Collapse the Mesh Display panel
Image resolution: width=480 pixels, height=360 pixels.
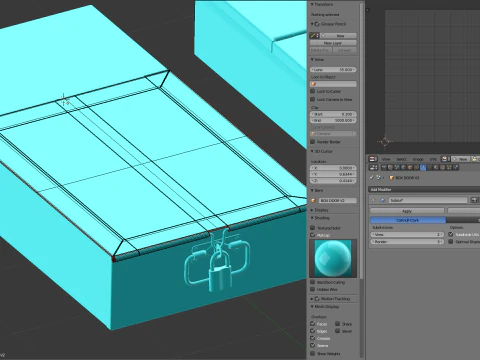click(312, 306)
